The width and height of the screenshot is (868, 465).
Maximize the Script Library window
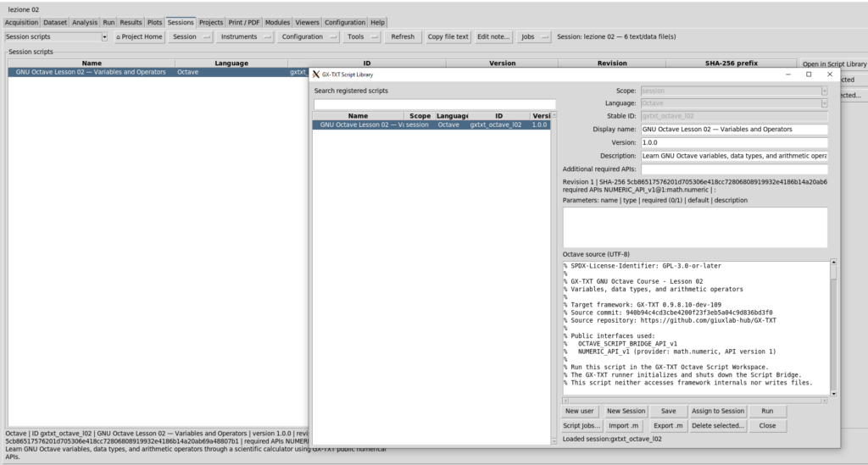(809, 74)
